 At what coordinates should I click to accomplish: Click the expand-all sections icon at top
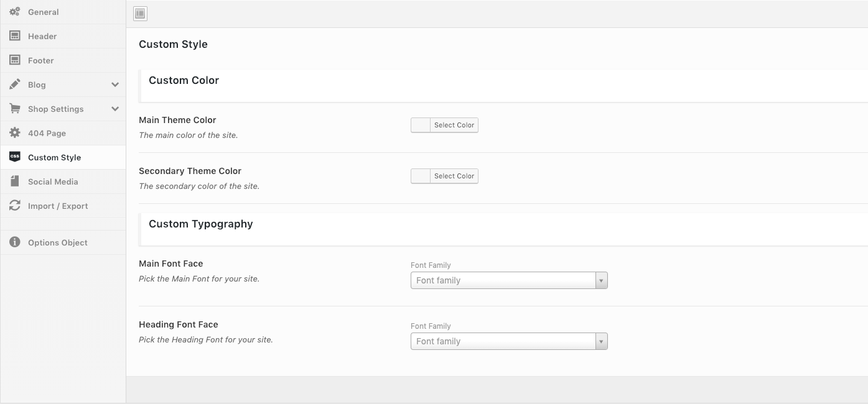coord(140,14)
